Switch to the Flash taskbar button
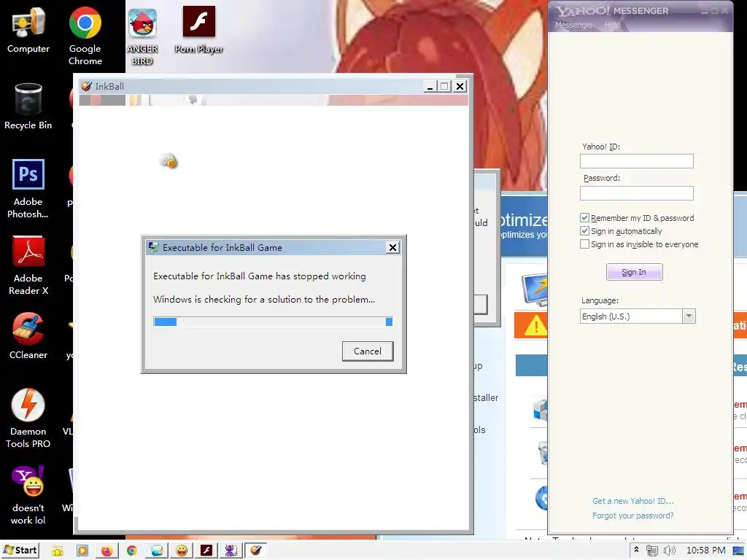The width and height of the screenshot is (747, 560). point(206,551)
